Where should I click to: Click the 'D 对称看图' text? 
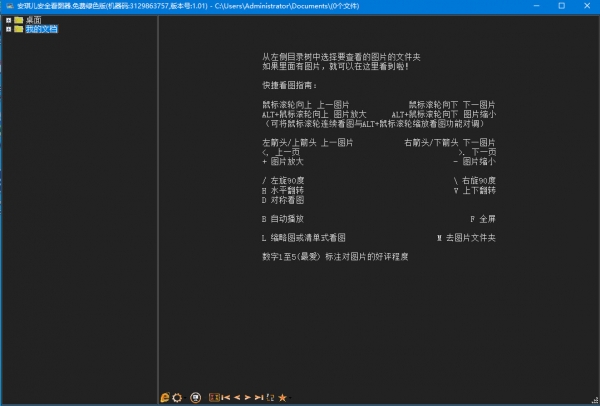[x=283, y=200]
